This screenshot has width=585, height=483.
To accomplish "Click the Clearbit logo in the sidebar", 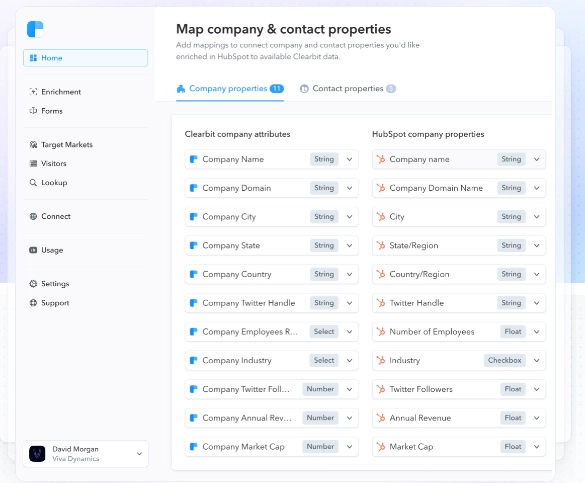I will point(35,29).
